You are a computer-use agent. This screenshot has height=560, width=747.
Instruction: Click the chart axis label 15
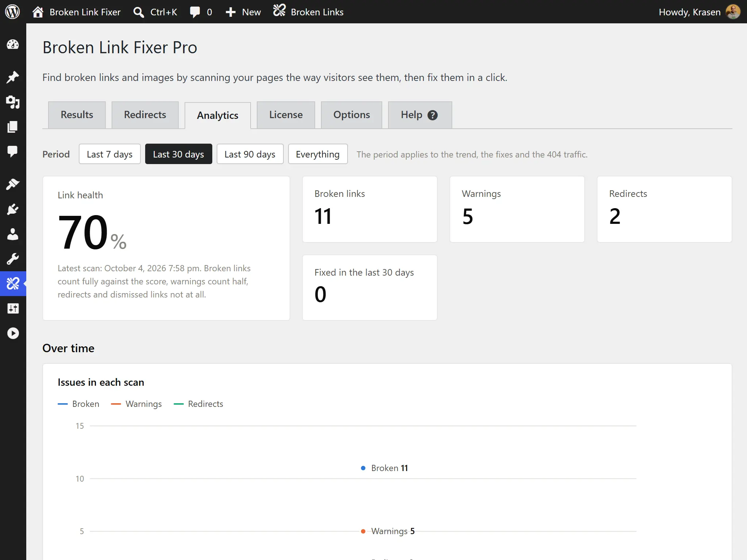click(x=80, y=426)
